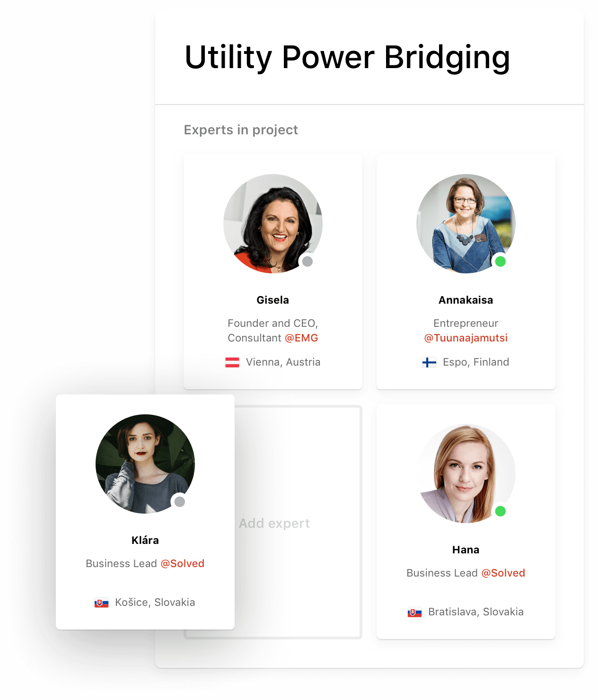Click Klára's grey status indicator
The image size is (598, 700).
180,501
